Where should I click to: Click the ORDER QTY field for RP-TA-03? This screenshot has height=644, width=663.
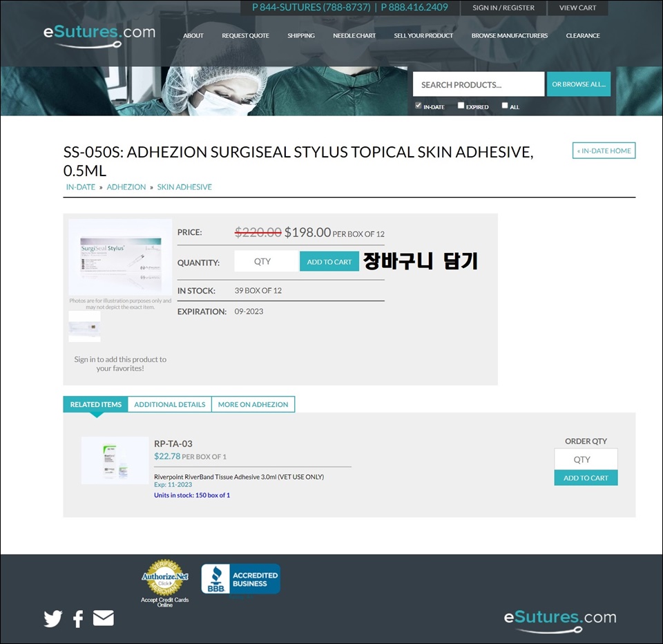tap(586, 460)
